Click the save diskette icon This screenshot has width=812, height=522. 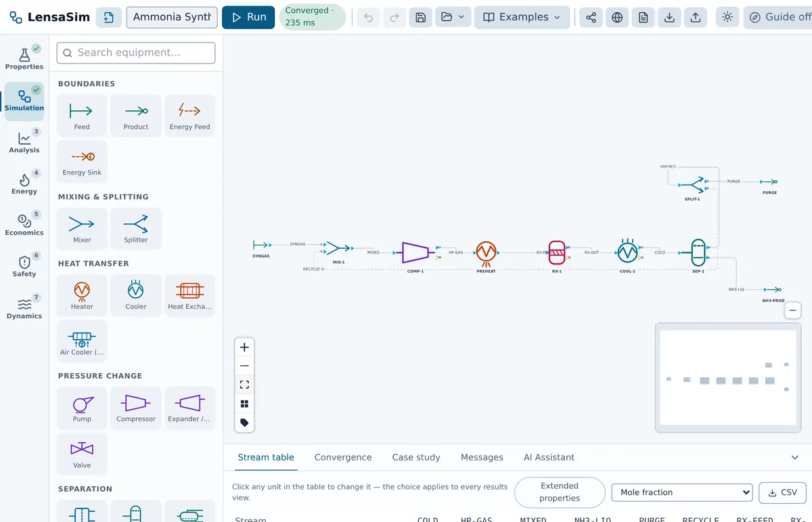[x=421, y=18]
